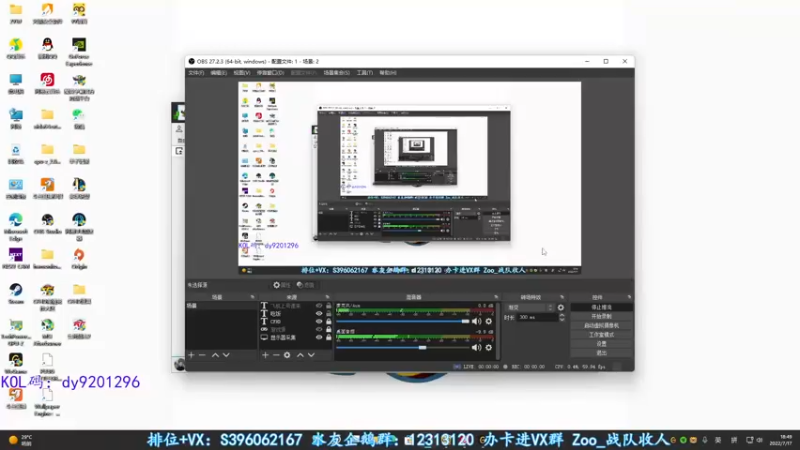Open the Steam desktop shortcut

point(16,294)
